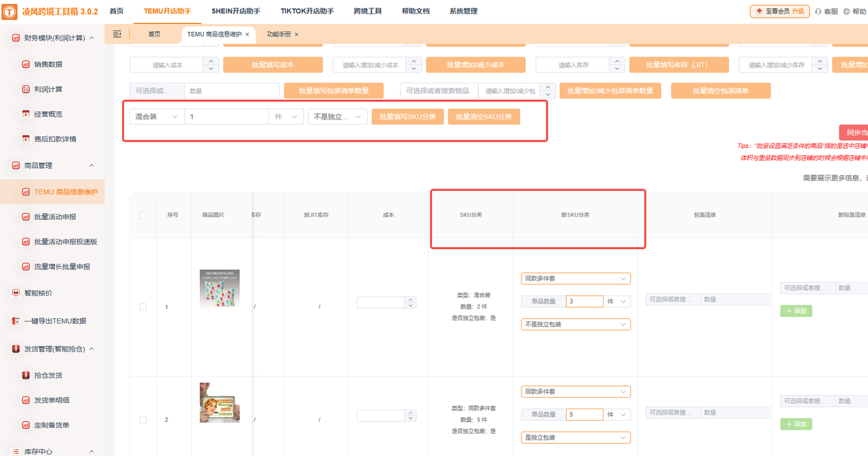
Task: Toggle the sidebar collapse icon
Action: pos(117,34)
